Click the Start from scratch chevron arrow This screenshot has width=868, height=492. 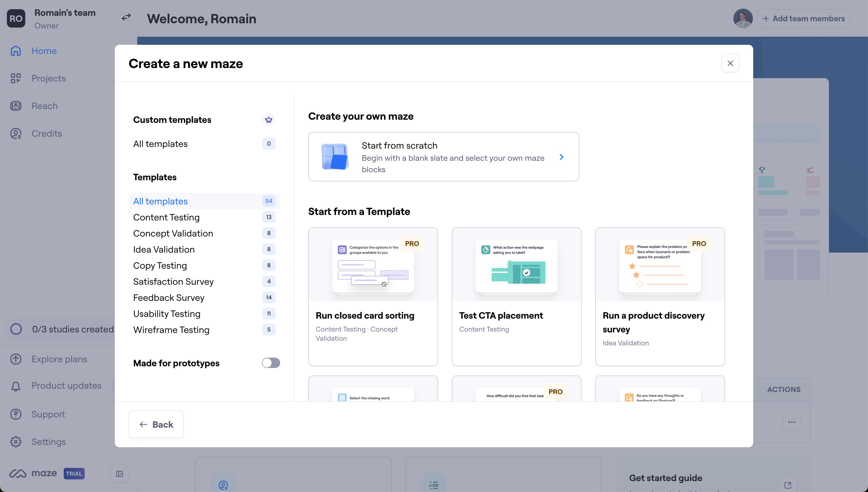[x=561, y=157]
